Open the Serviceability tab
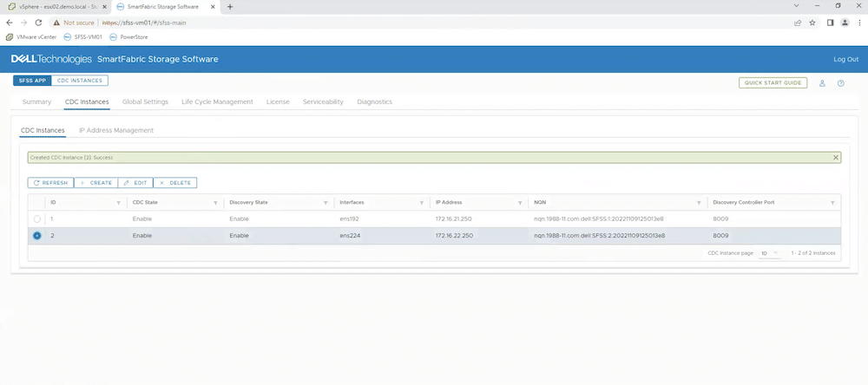The width and height of the screenshot is (868, 385). (323, 101)
